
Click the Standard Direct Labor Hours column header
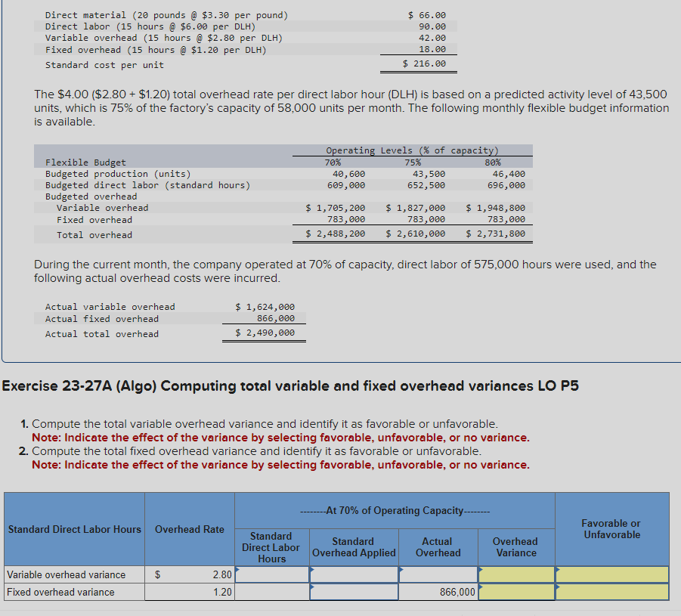click(x=73, y=529)
